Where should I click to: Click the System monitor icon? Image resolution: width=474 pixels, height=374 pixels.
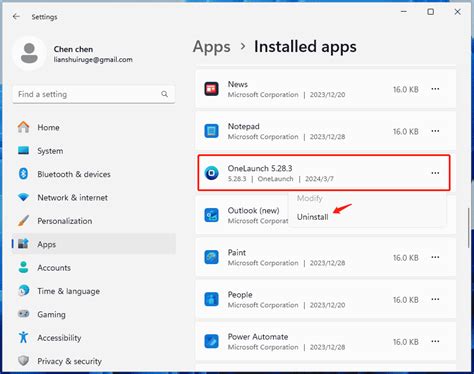(x=23, y=150)
